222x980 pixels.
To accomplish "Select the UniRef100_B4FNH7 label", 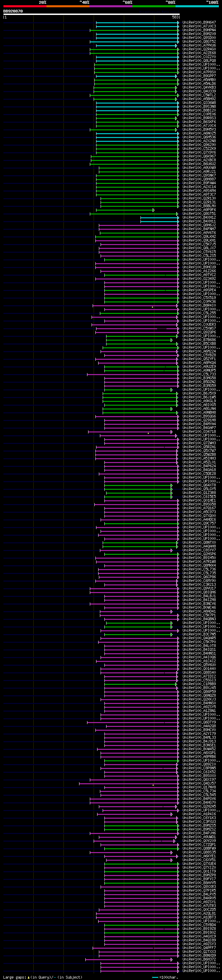I will (x=199, y=229).
